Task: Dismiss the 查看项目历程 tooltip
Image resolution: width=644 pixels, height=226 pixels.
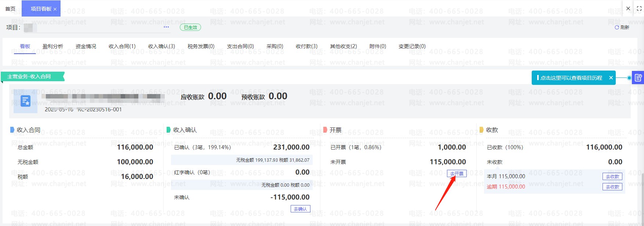Action: pos(611,78)
